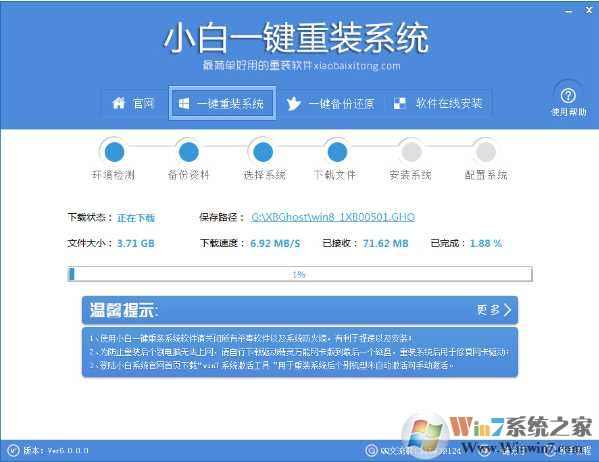
Task: Open the 官网 home icon
Action: (x=119, y=103)
